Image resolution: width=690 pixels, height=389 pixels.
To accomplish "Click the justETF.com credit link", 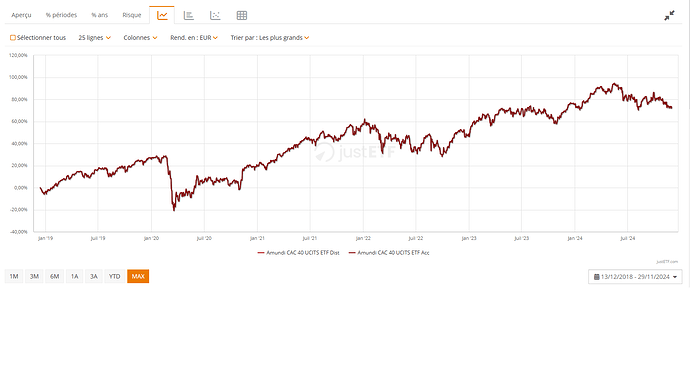I will (667, 262).
